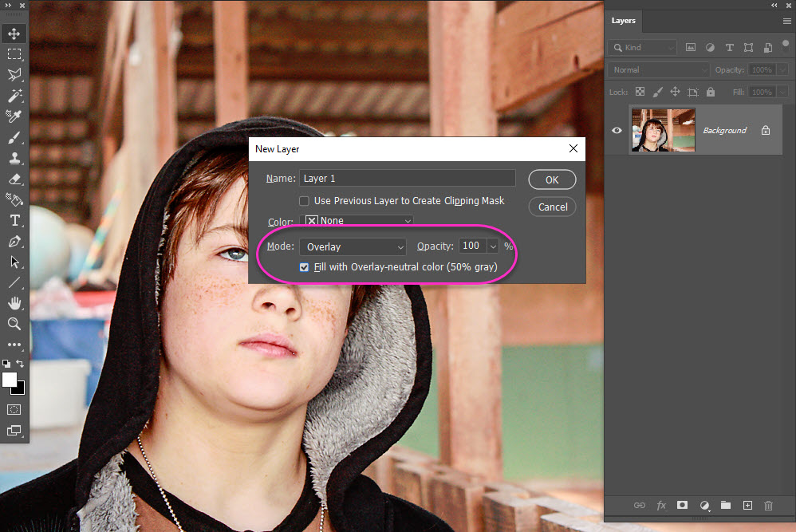Close the New Layer dialog
The height and width of the screenshot is (532, 796).
(573, 148)
